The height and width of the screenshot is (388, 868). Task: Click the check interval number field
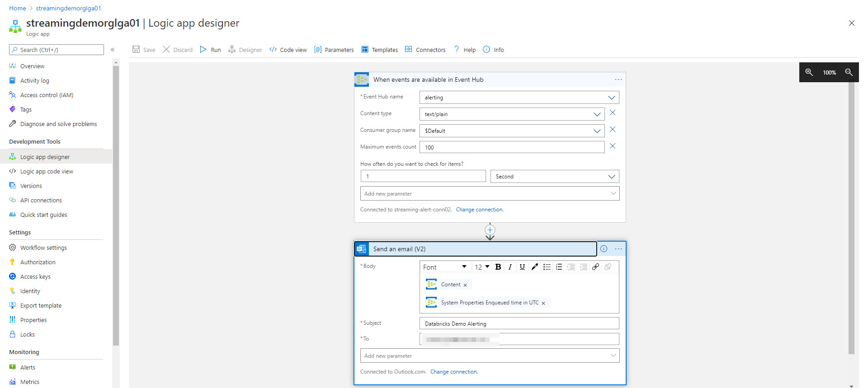coord(423,176)
